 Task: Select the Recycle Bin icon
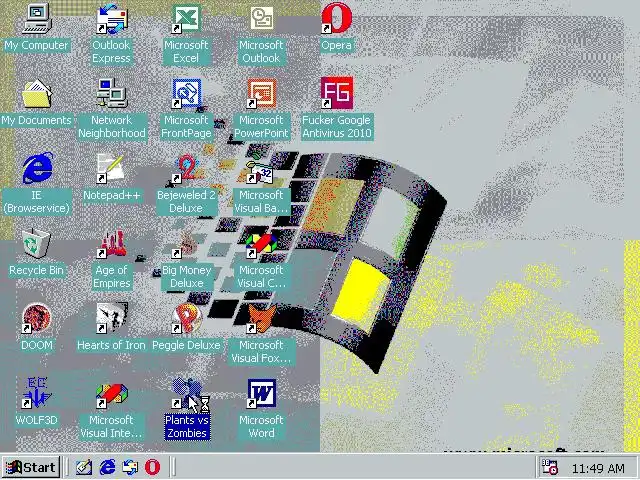37,244
